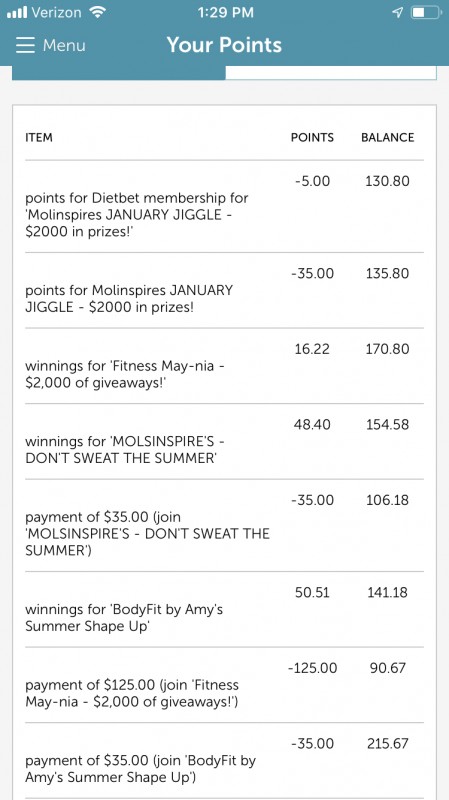Viewport: 449px width, 800px height.
Task: Select the payment of $35.00 BodyFit join row
Action: tap(224, 761)
